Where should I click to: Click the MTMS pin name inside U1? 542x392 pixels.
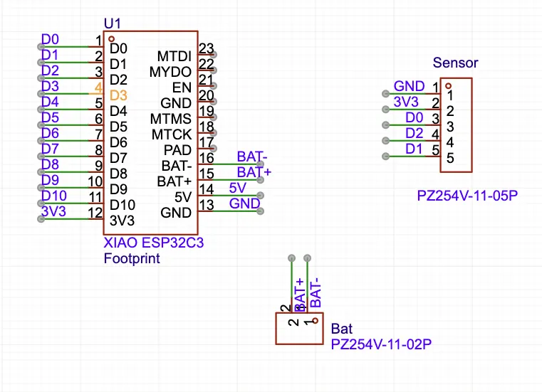click(171, 119)
